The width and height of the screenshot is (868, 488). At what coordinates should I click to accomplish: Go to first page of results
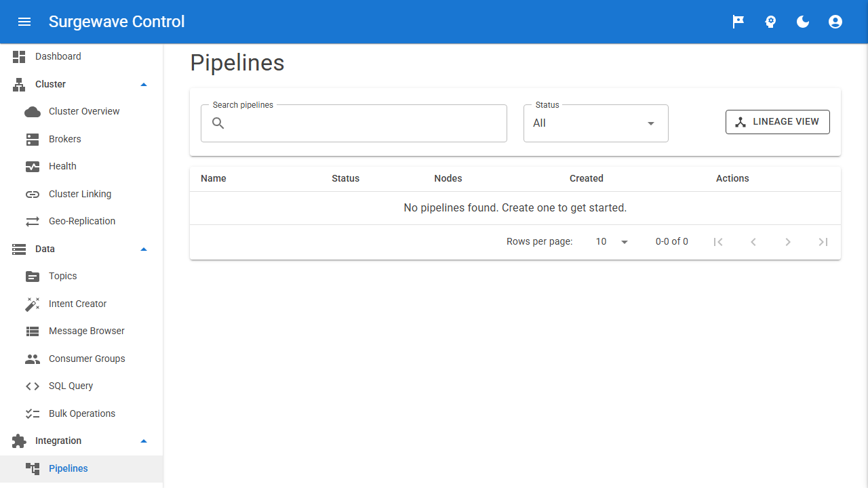pyautogui.click(x=718, y=242)
